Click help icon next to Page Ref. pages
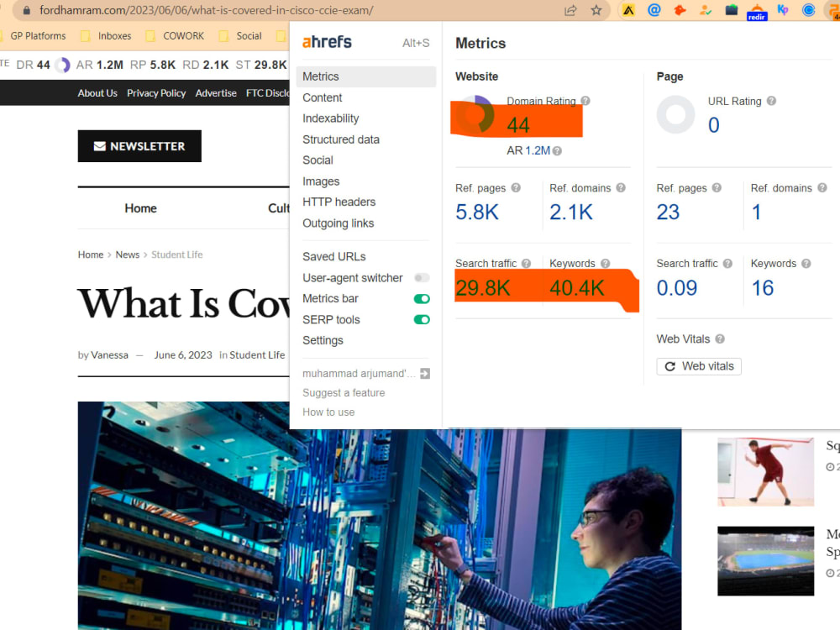The width and height of the screenshot is (840, 630). 717,187
